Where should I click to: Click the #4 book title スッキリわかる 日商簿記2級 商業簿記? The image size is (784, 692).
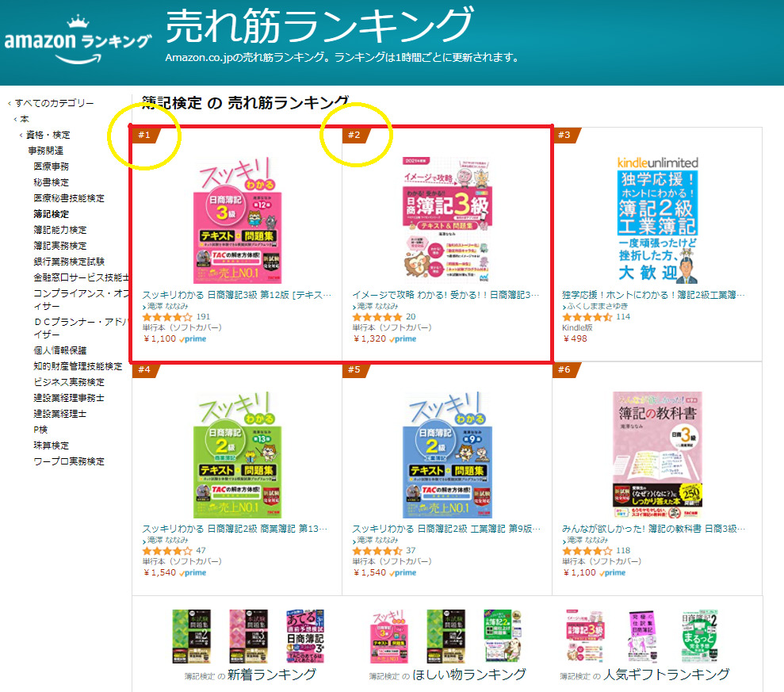[235, 529]
